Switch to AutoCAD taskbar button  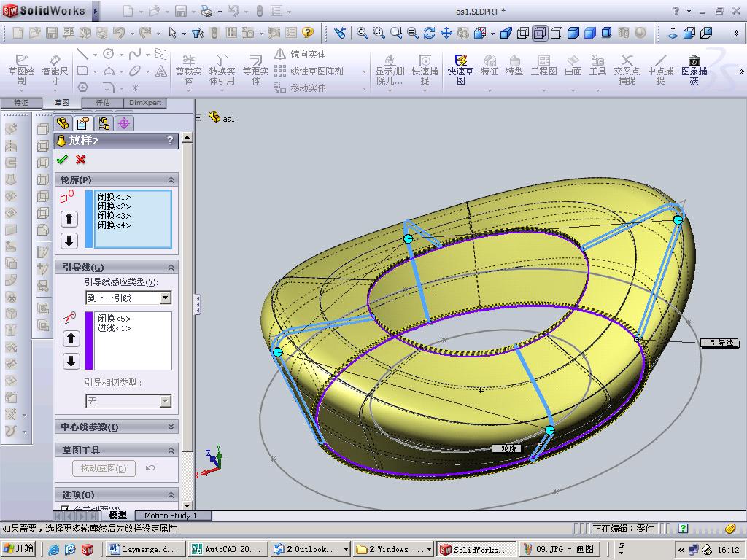click(228, 549)
